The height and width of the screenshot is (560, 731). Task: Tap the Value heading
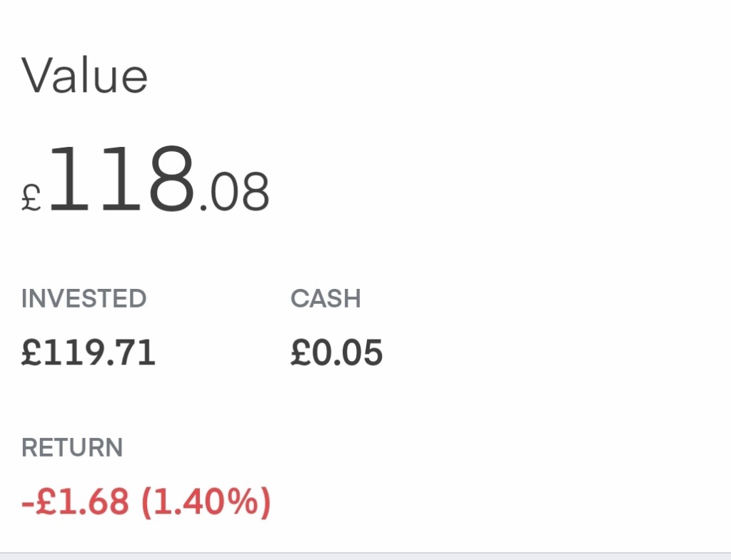(x=84, y=76)
